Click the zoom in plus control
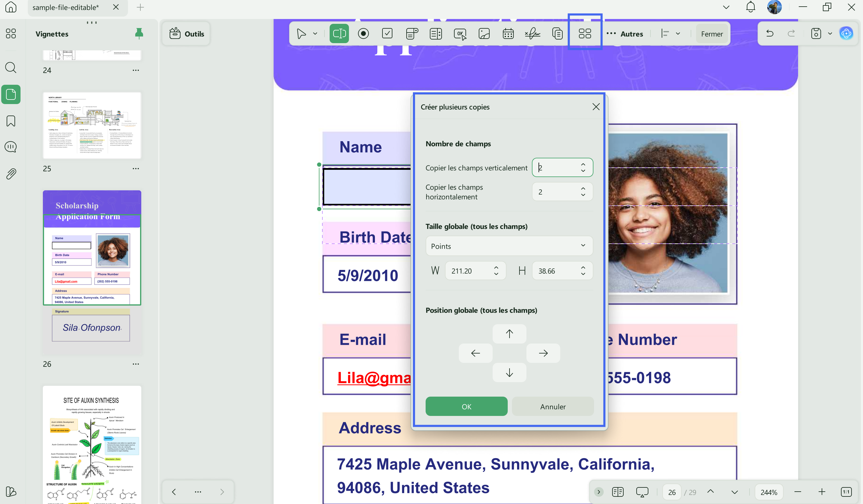This screenshot has width=863, height=504. pyautogui.click(x=822, y=492)
